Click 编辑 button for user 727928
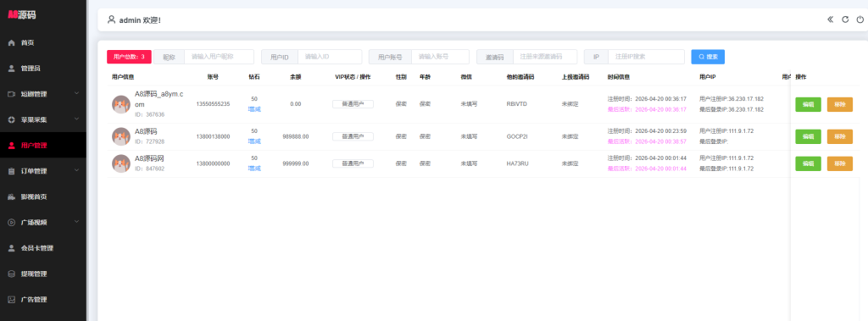Viewport: 868px width, 321px height. (808, 136)
